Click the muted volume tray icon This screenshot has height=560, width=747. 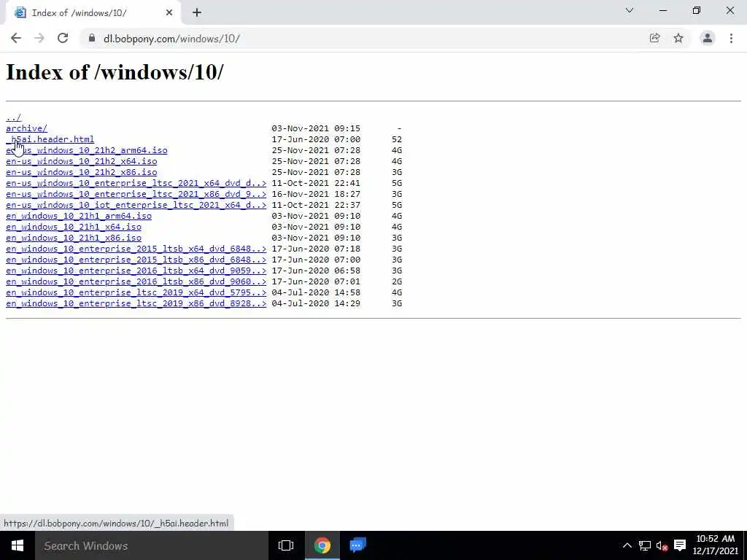click(x=662, y=545)
